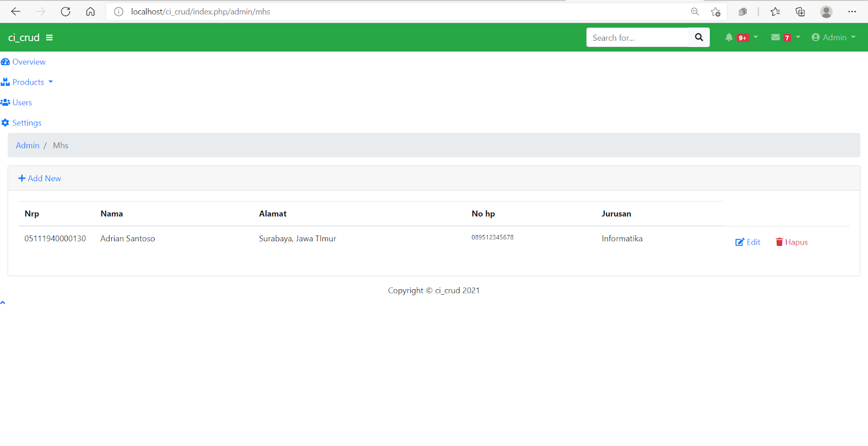Select the Informatika cell
The width and height of the screenshot is (868, 446).
pos(622,239)
